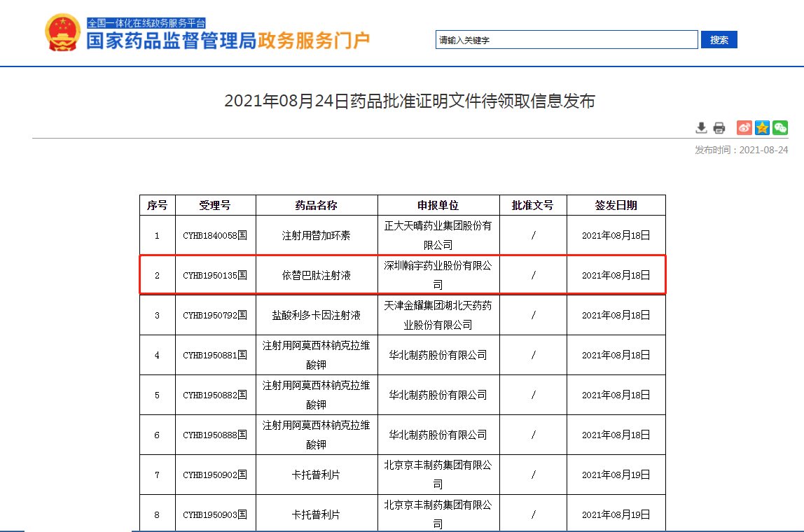The width and height of the screenshot is (804, 532).
Task: Click the keyword search input field
Action: click(566, 40)
